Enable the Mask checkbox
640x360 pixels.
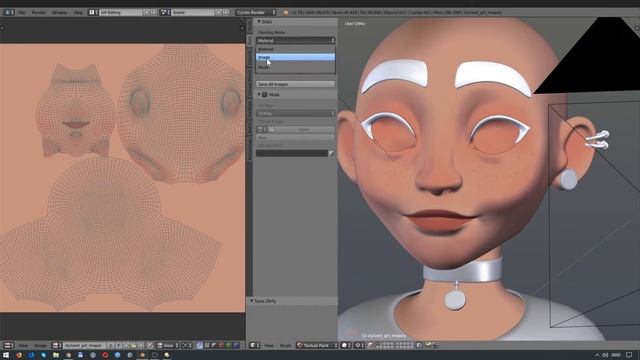(x=264, y=94)
